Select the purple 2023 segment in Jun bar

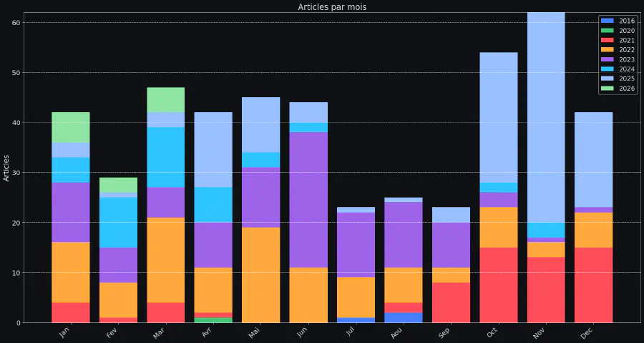coord(308,200)
